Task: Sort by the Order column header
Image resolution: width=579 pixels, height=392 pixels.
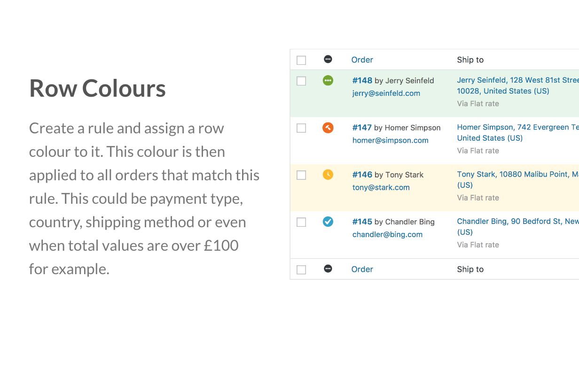Action: point(362,60)
